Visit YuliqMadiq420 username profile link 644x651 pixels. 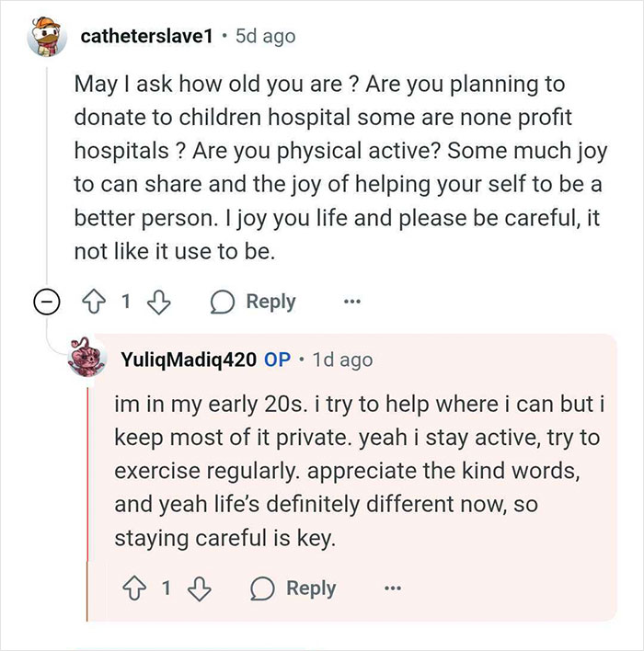[188, 360]
